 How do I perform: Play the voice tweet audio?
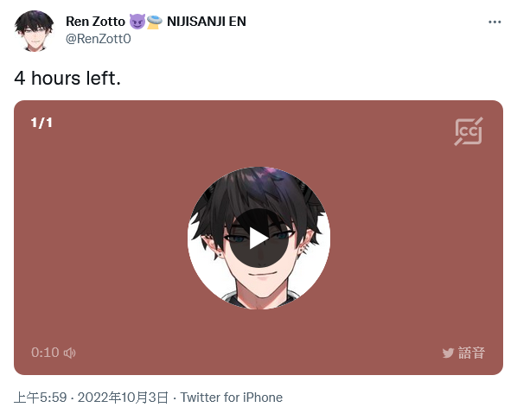coord(258,238)
